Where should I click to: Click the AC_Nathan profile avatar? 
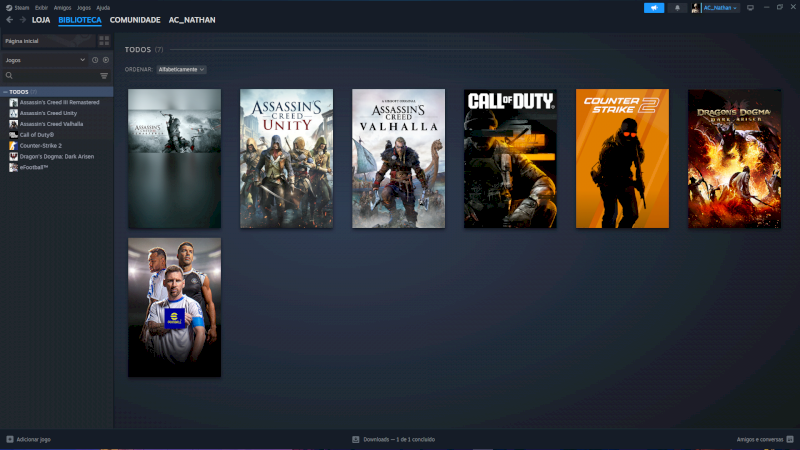695,8
